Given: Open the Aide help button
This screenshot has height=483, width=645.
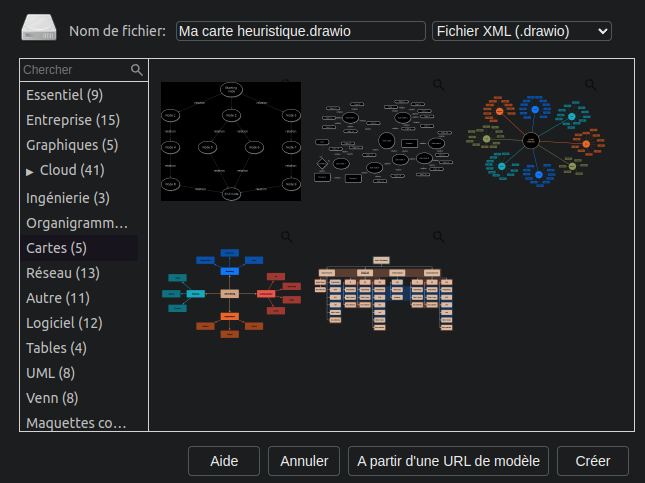Looking at the screenshot, I should [x=224, y=461].
